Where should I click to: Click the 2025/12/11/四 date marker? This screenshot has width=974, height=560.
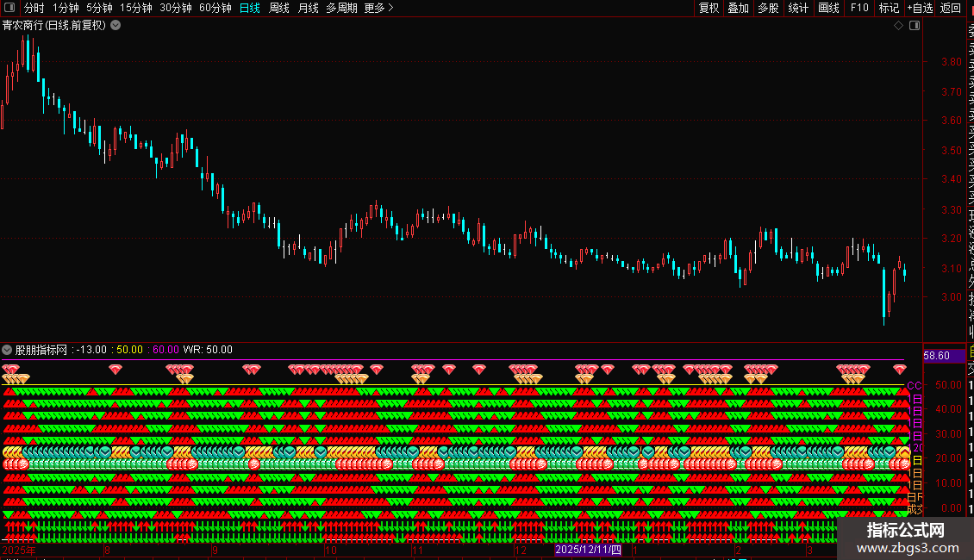588,550
